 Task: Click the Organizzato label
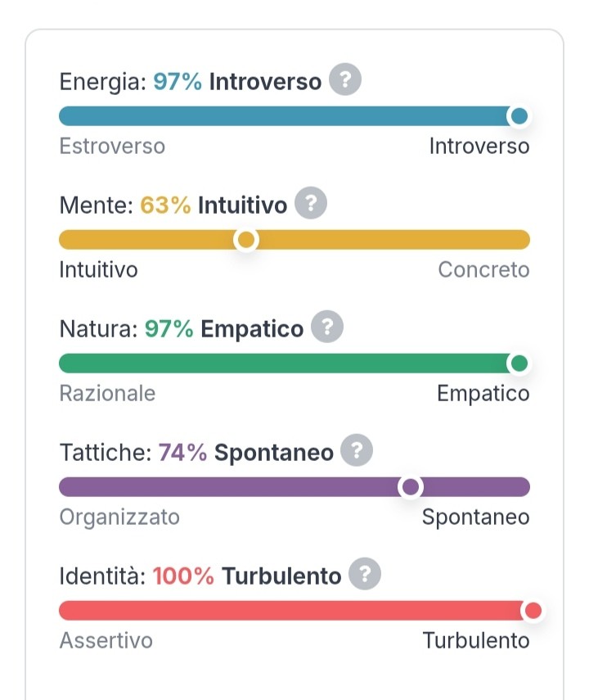coord(119,517)
